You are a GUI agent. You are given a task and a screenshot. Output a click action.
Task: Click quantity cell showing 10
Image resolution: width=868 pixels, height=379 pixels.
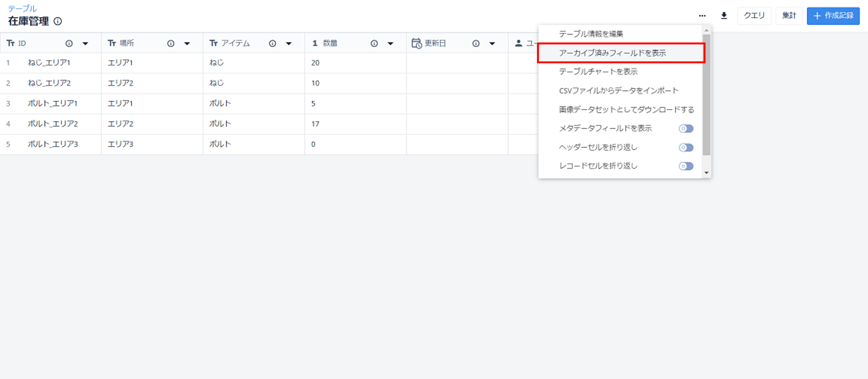(x=355, y=83)
